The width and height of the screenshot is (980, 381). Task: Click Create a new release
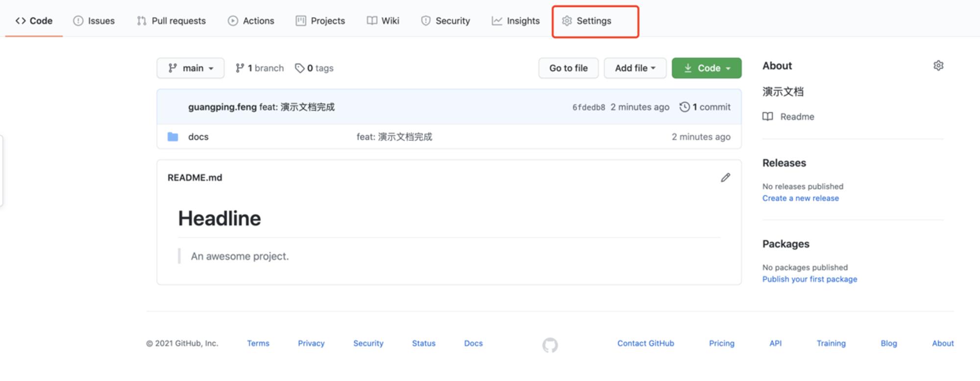point(800,198)
